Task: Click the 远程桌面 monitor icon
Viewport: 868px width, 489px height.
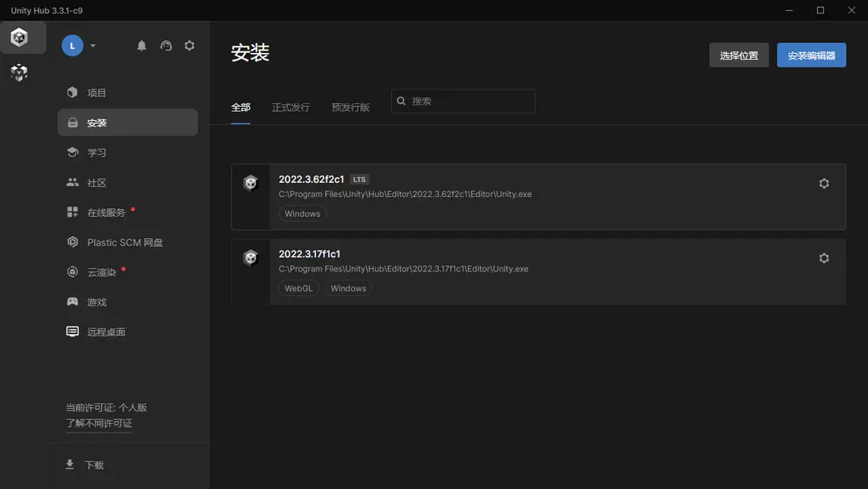Action: click(x=73, y=332)
